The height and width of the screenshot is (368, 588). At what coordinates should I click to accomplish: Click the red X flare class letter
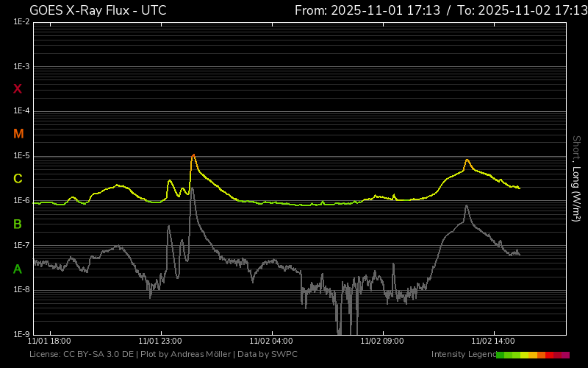pos(17,89)
